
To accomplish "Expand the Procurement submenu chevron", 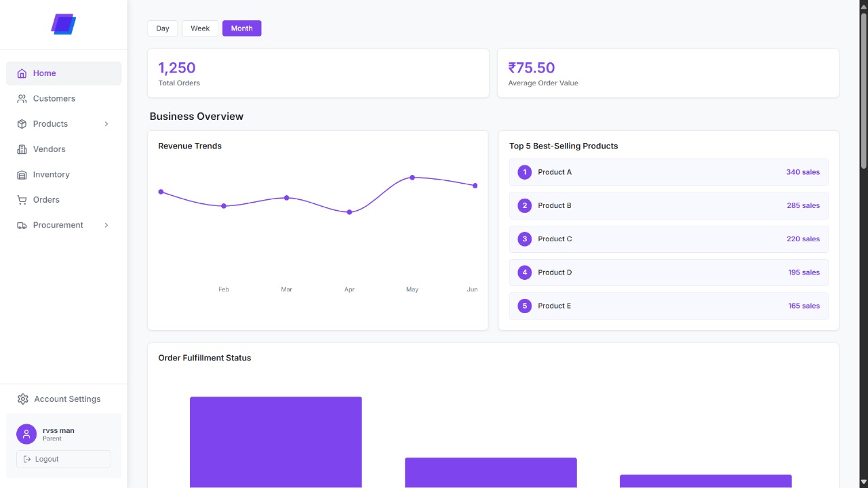I will [x=106, y=224].
